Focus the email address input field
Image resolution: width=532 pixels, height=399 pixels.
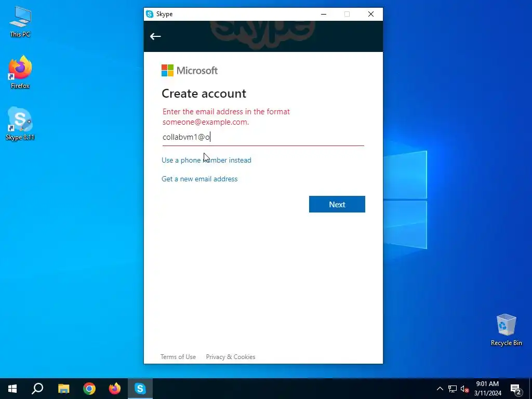263,137
